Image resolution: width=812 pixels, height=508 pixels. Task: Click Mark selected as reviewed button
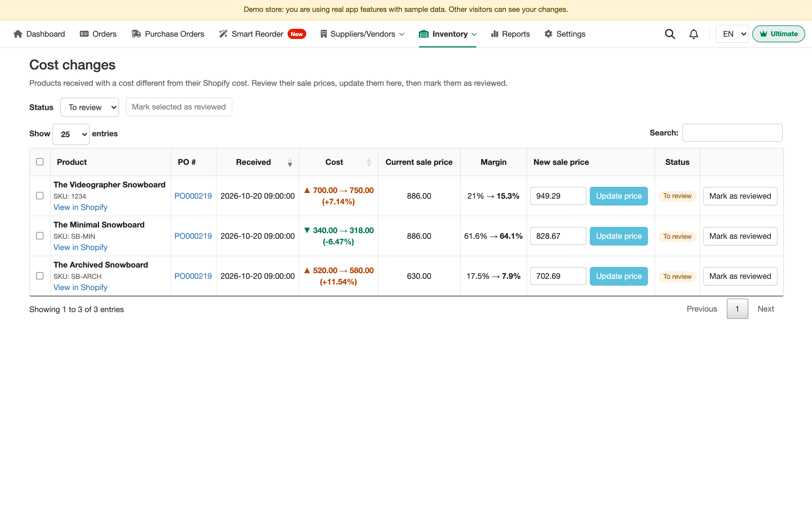click(179, 107)
